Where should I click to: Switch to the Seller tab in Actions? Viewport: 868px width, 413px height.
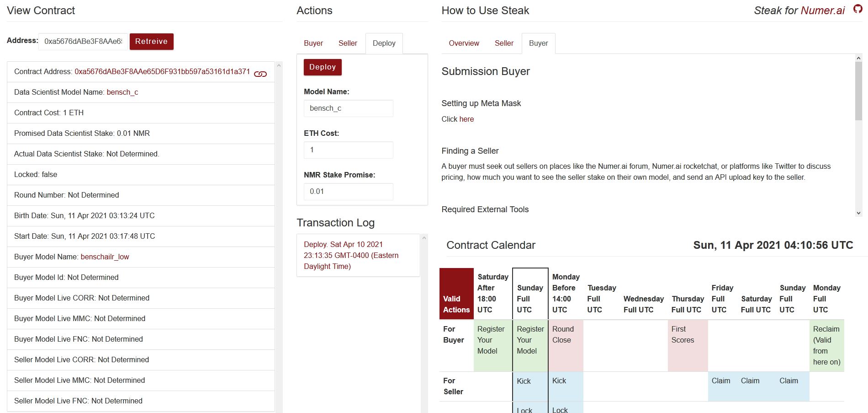(348, 43)
